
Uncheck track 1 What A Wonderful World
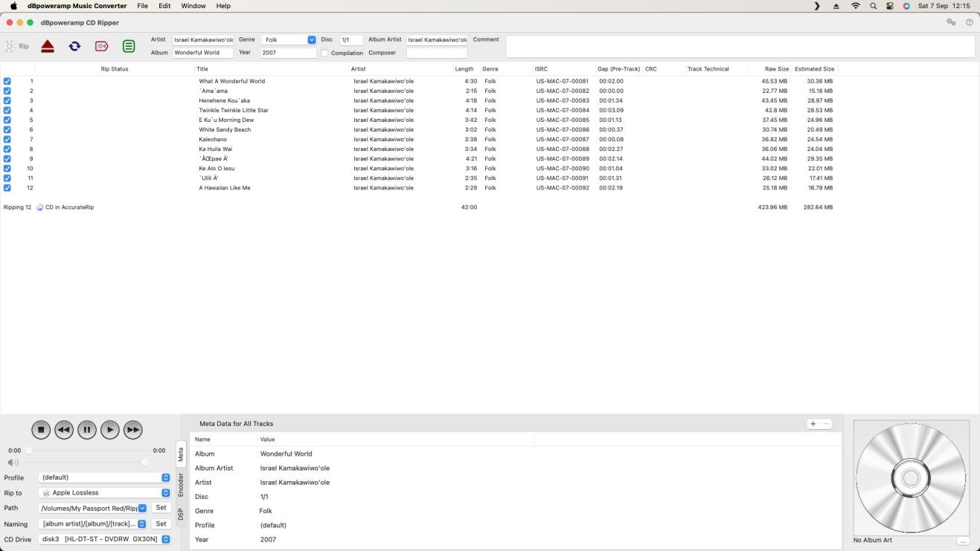click(x=7, y=81)
